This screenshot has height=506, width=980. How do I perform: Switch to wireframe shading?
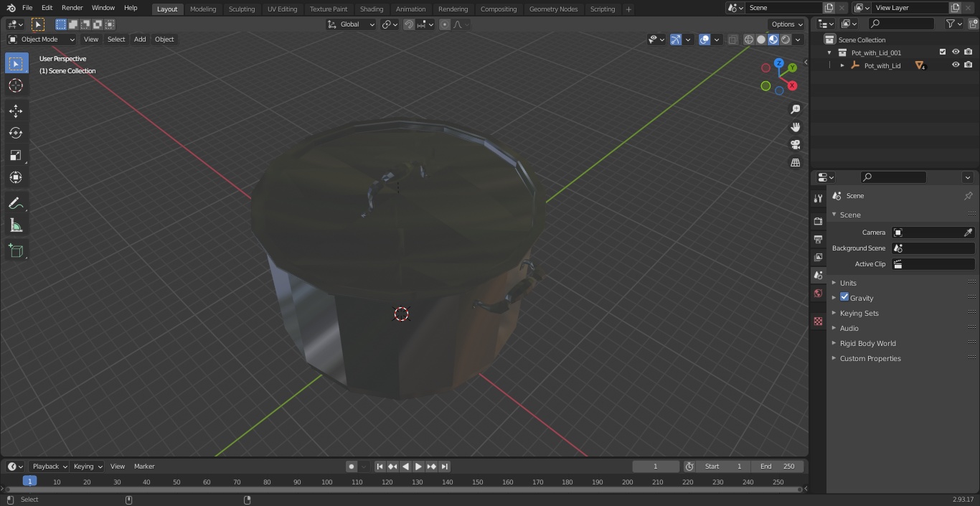pyautogui.click(x=749, y=39)
